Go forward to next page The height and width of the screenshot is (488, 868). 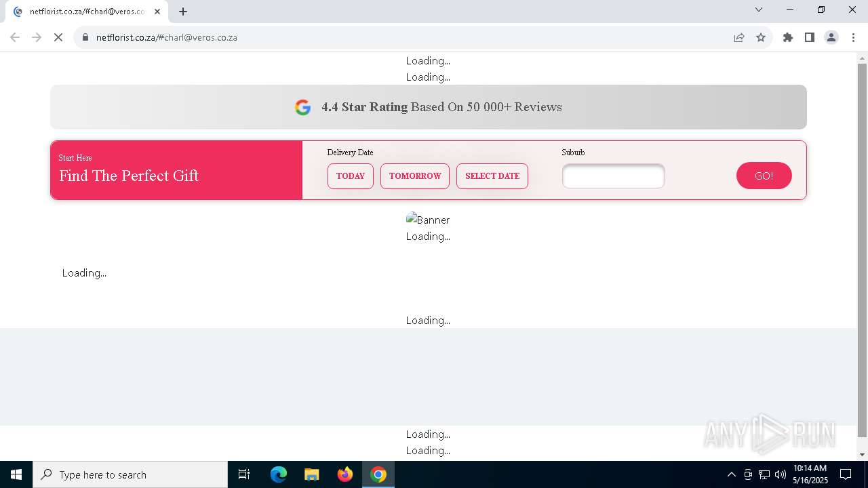37,37
